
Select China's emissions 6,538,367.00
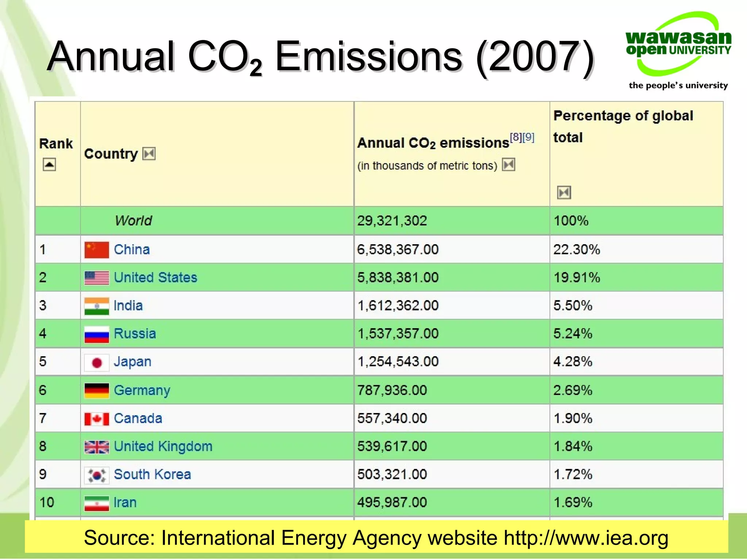(x=398, y=250)
